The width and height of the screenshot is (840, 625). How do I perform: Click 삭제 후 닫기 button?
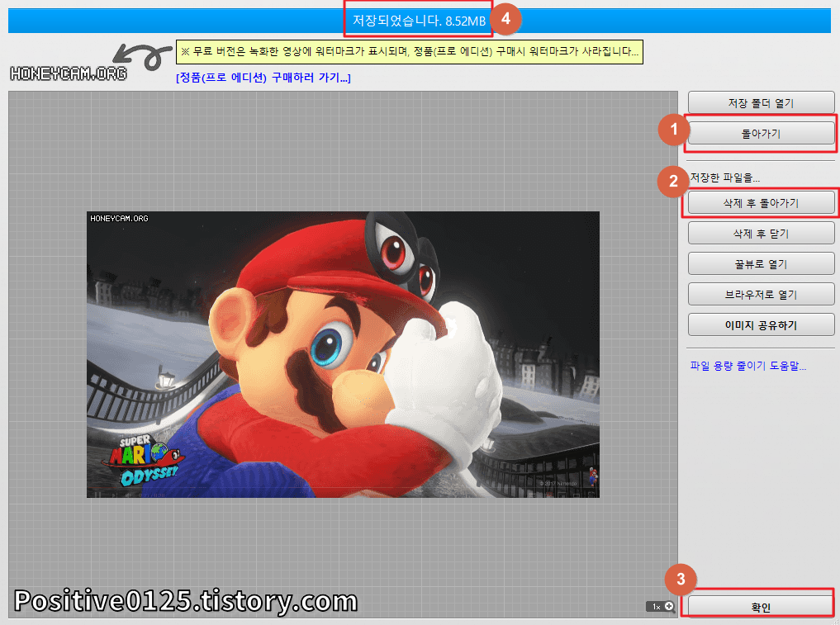point(761,233)
